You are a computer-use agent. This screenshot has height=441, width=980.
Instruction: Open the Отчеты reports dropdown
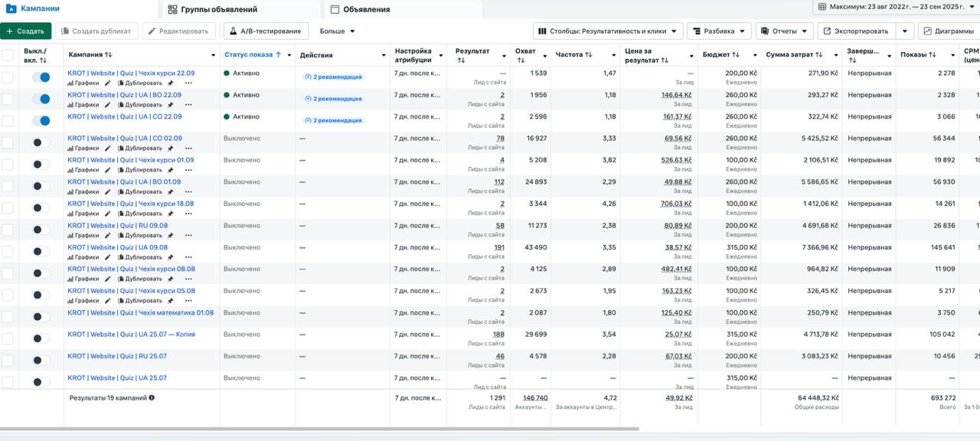click(x=784, y=31)
